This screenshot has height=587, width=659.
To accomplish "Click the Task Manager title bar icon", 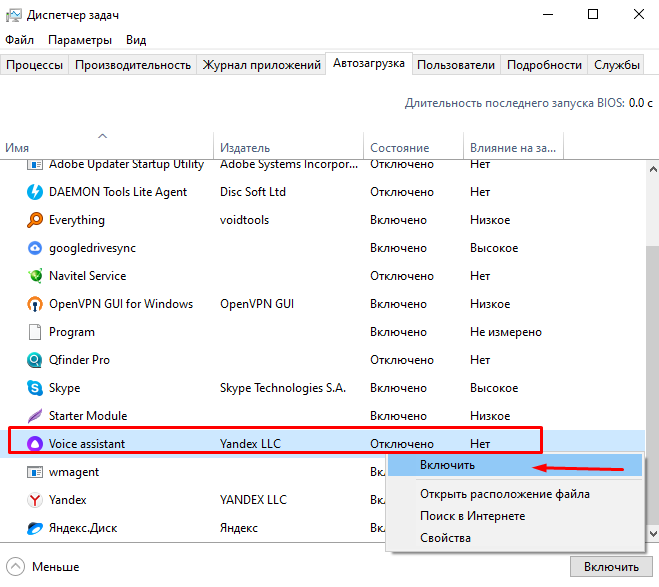I will [13, 15].
